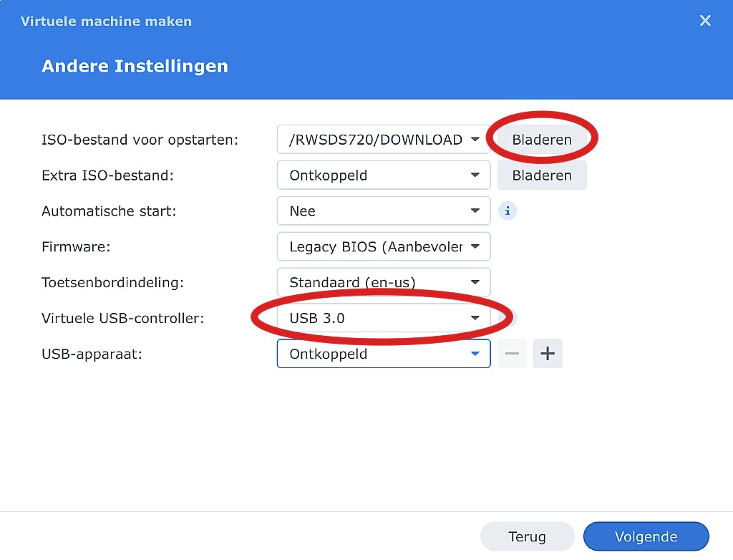Screen dimensions: 733x560
Task: Add a USB device with the plus button
Action: 548,354
